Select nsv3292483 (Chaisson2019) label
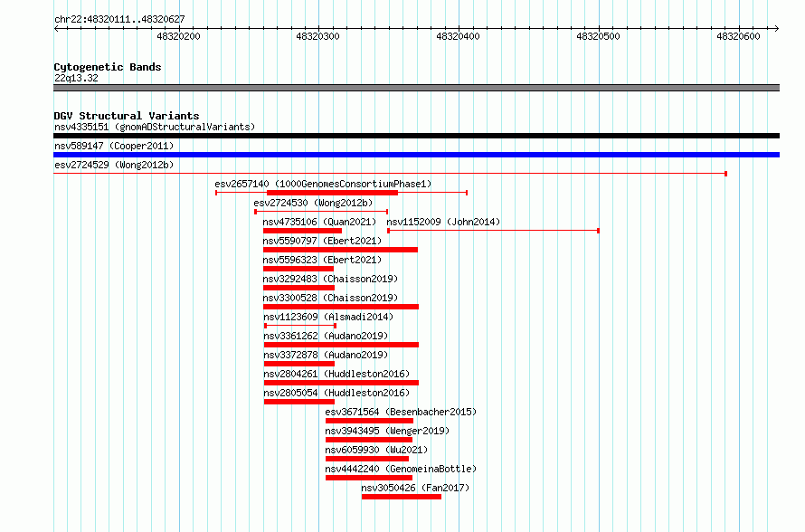The image size is (805, 532). [x=331, y=279]
